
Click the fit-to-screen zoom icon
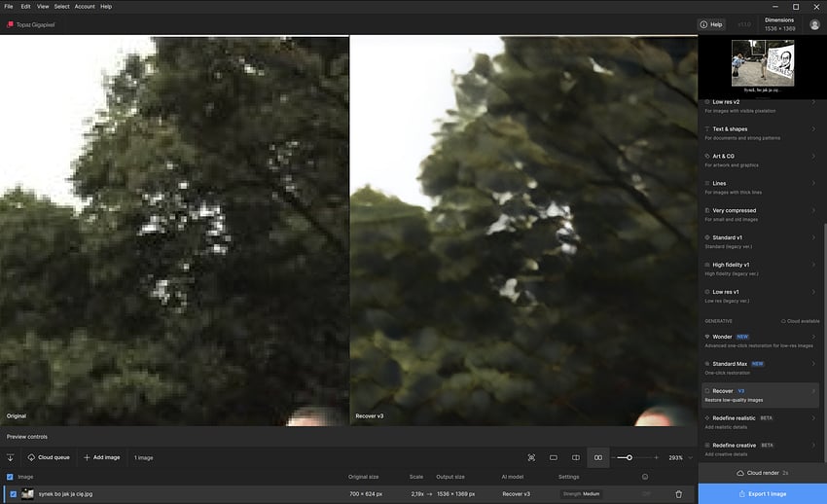pos(531,457)
